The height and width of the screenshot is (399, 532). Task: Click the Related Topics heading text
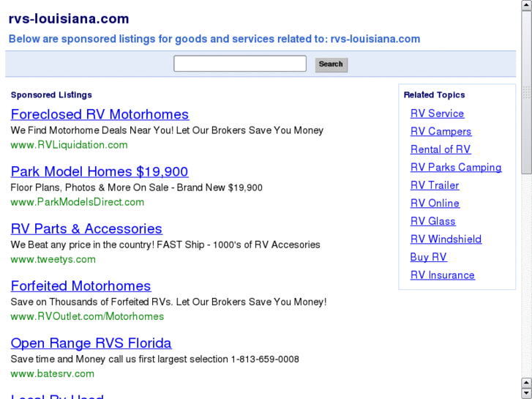[434, 95]
